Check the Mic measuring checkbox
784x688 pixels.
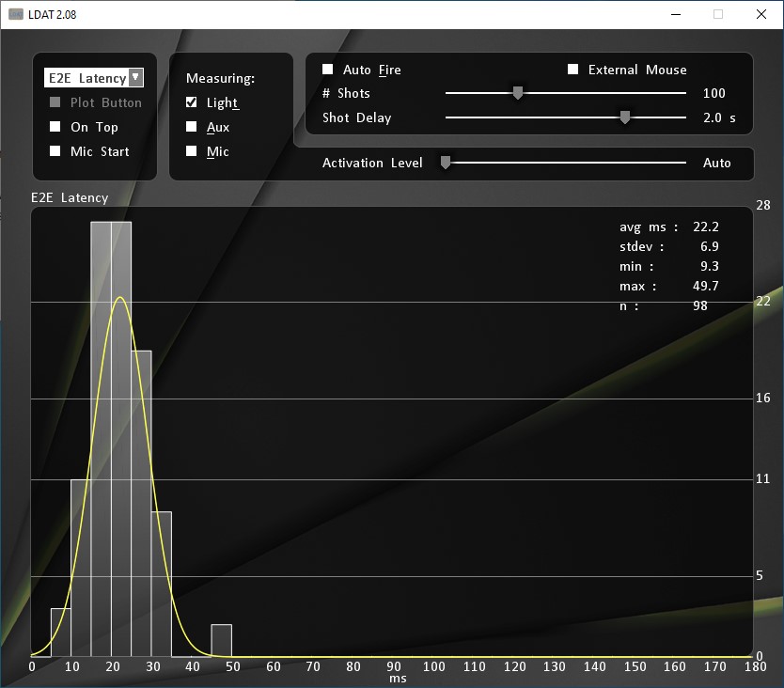pyautogui.click(x=191, y=151)
